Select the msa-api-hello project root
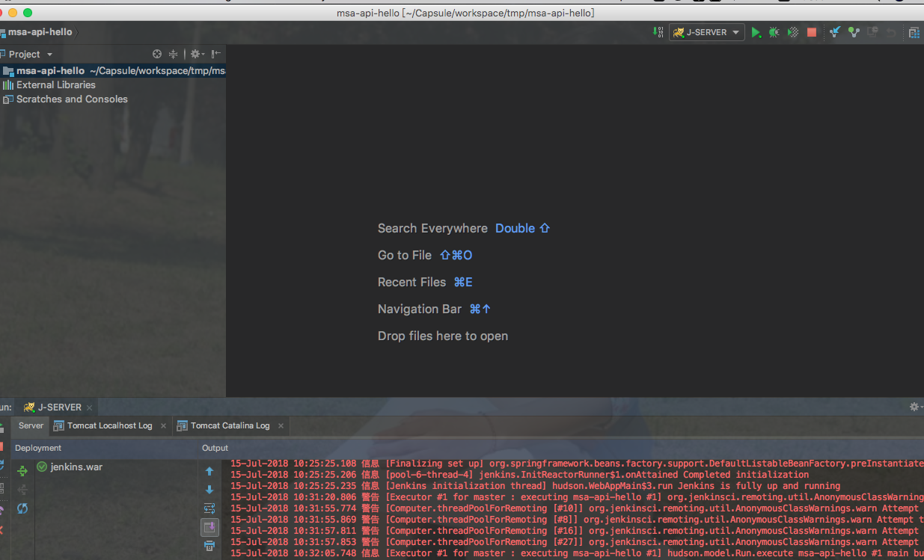This screenshot has height=560, width=924. click(113, 71)
